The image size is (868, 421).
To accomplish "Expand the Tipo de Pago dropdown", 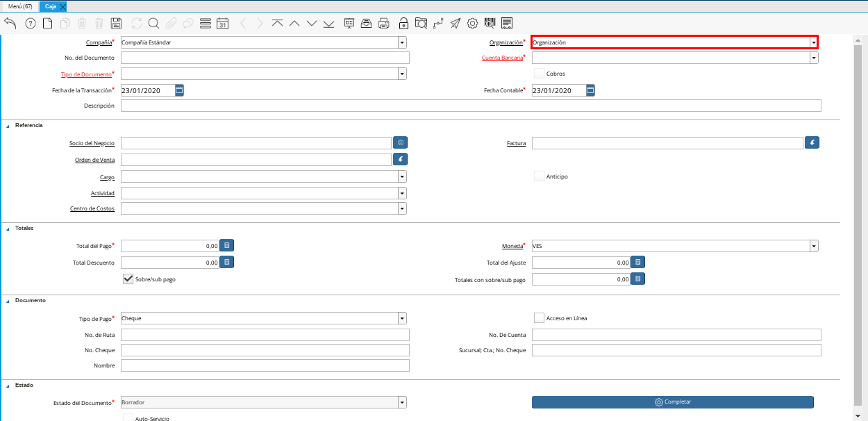I will click(x=402, y=319).
